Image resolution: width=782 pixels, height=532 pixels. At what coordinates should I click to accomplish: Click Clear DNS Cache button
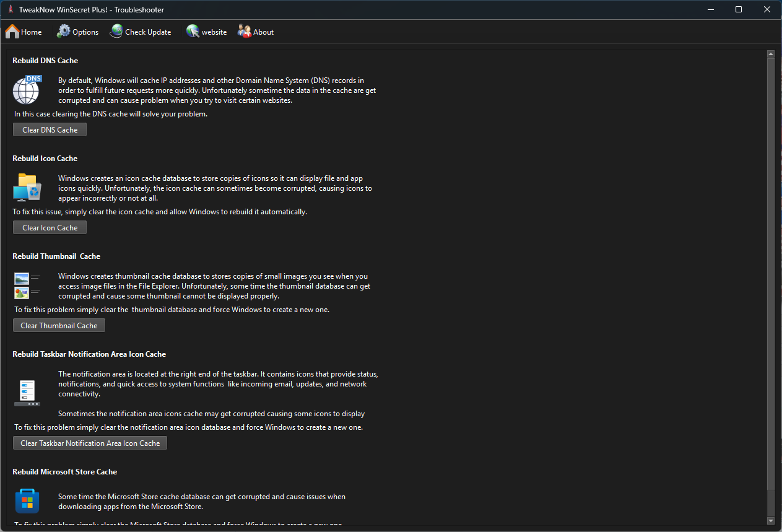pos(50,129)
